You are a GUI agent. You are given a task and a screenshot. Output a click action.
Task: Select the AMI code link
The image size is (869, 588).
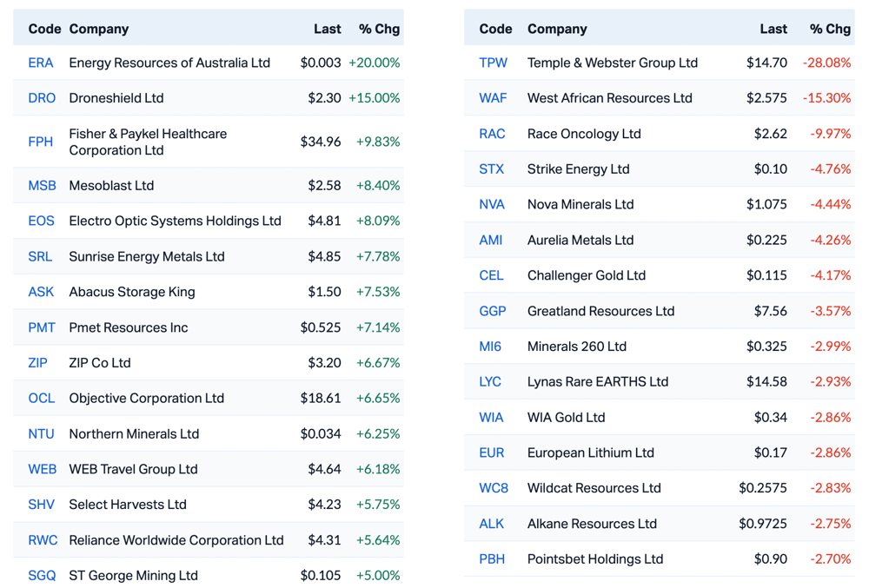tap(490, 240)
